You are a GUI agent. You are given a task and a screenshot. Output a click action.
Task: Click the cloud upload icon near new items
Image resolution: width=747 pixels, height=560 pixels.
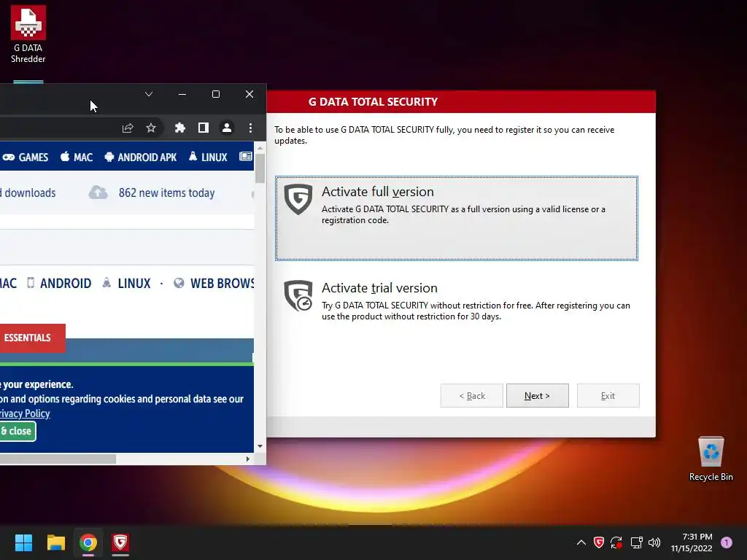pyautogui.click(x=98, y=192)
